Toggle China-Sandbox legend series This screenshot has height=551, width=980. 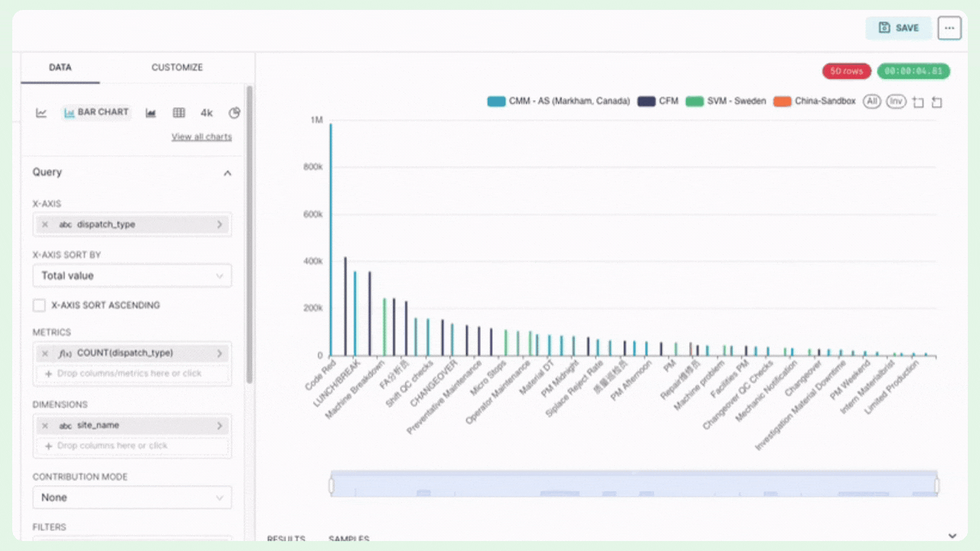coord(815,101)
